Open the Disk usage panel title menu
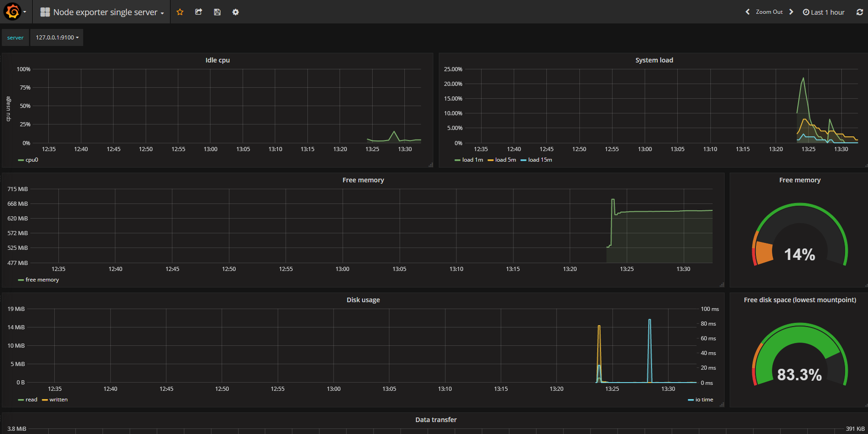This screenshot has width=868, height=434. click(x=363, y=300)
